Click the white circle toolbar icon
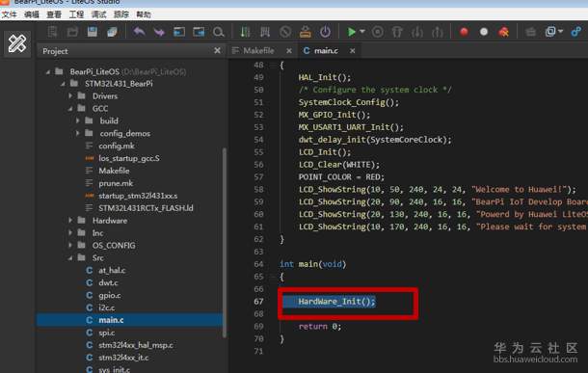 484,32
